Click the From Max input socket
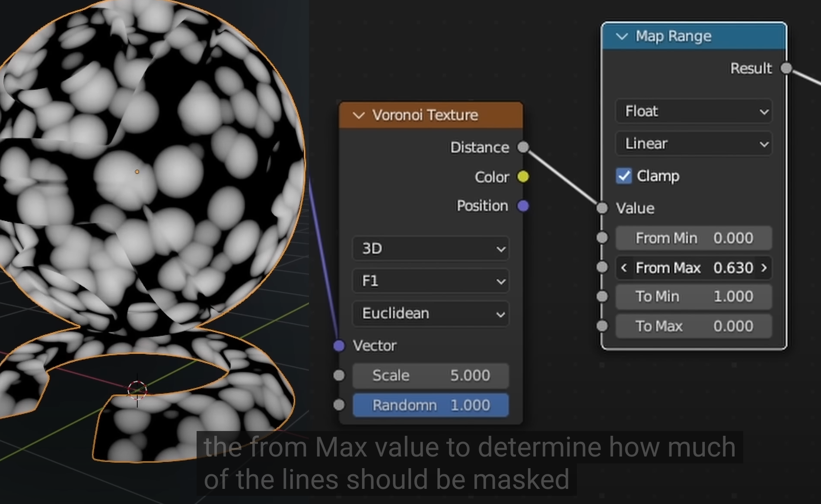Screen dimensions: 821x504 tap(602, 267)
